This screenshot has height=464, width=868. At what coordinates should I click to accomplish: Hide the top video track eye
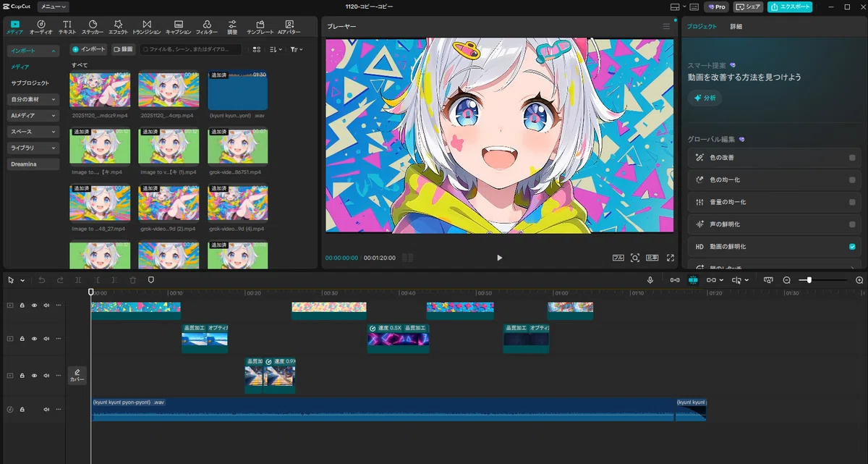coord(34,305)
